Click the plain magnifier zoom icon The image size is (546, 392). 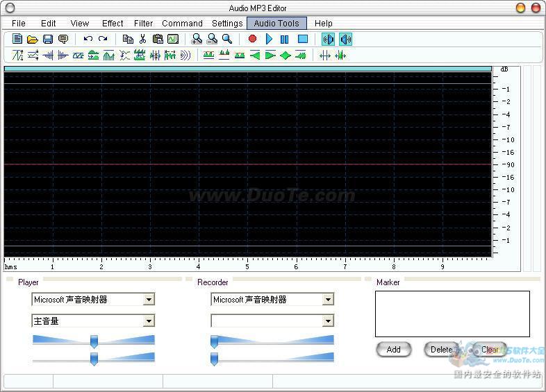point(227,39)
